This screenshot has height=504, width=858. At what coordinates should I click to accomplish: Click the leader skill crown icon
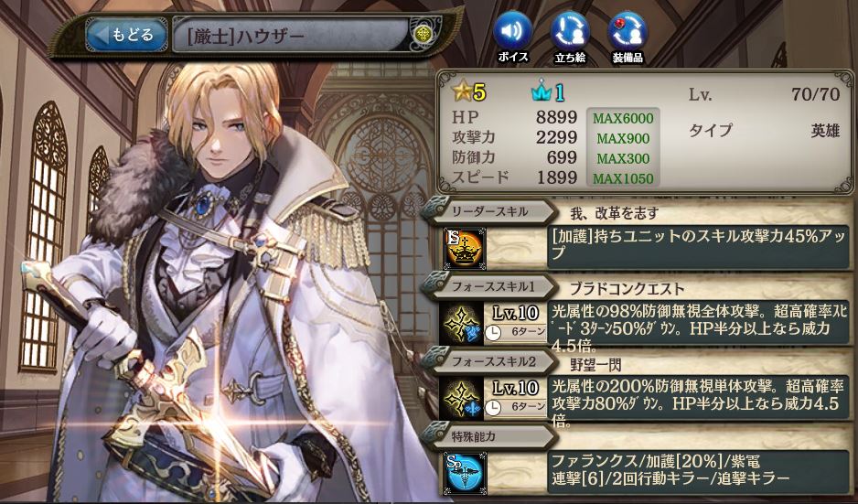pyautogui.click(x=464, y=249)
